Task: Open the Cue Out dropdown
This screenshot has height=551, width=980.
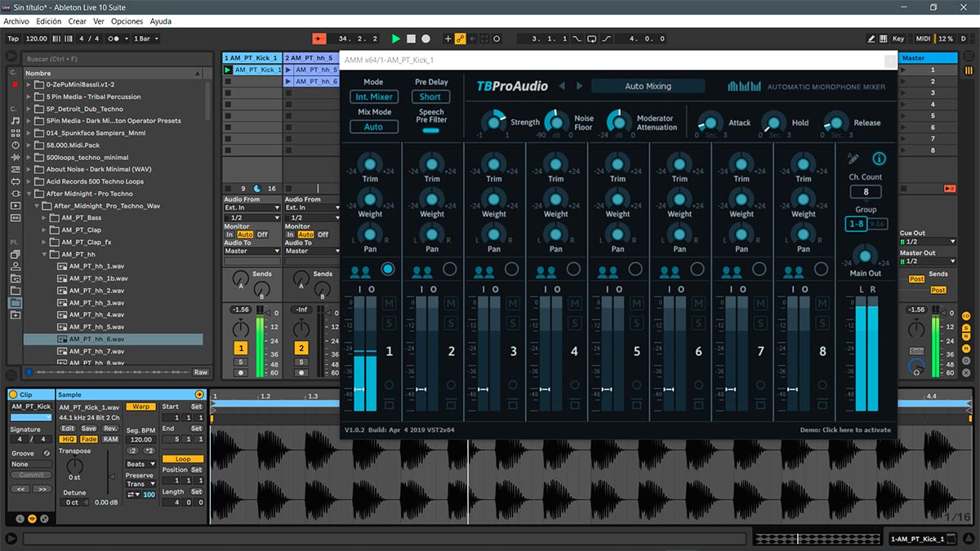Action: pos(928,242)
